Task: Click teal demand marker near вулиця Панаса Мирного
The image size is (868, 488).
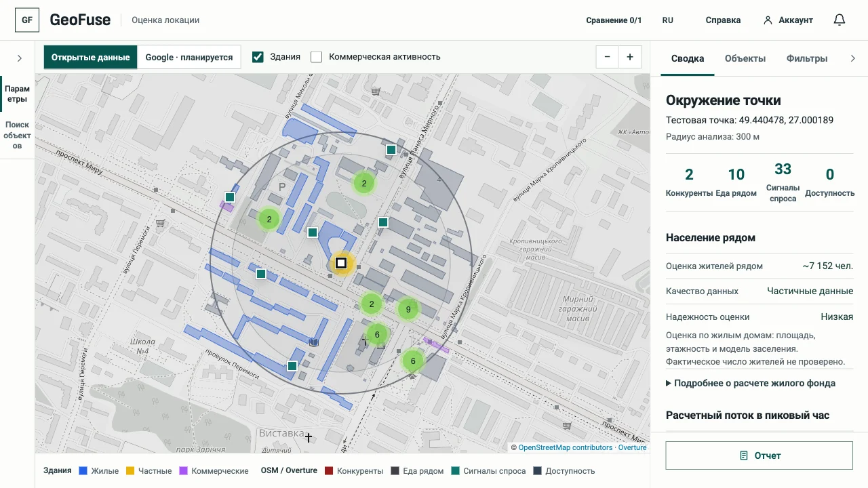Action: pyautogui.click(x=391, y=150)
